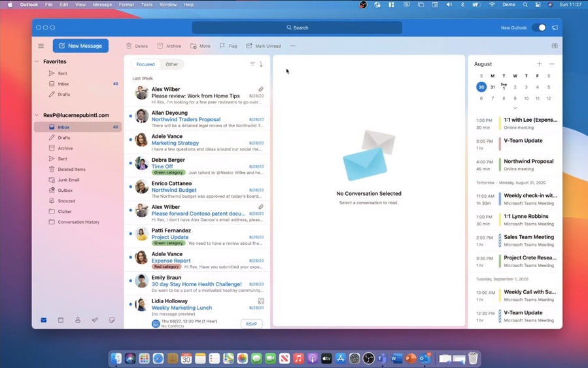The width and height of the screenshot is (588, 368).
Task: Open Drafts folder under Favorites
Action: pos(63,94)
